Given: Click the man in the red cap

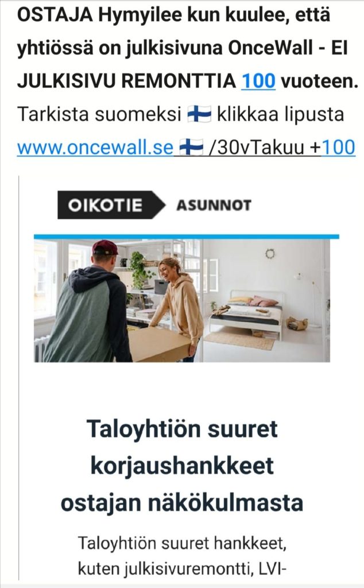Looking at the screenshot, I should [x=88, y=304].
